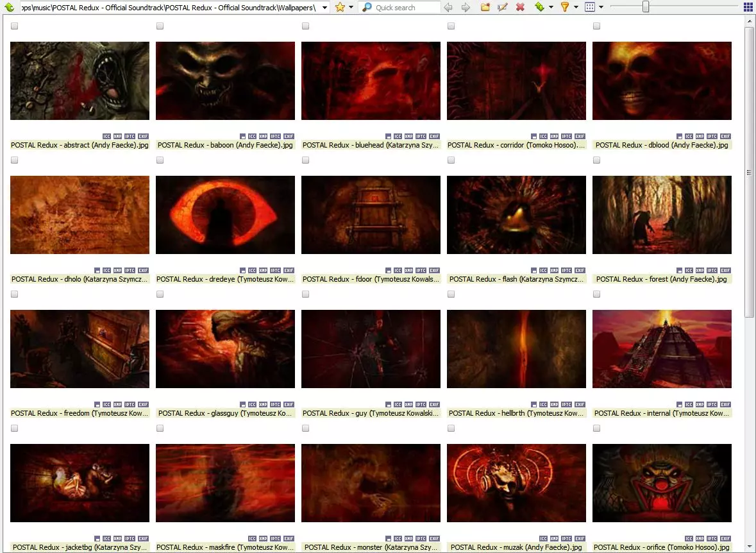Expand the folder path history dropdown

coord(325,7)
